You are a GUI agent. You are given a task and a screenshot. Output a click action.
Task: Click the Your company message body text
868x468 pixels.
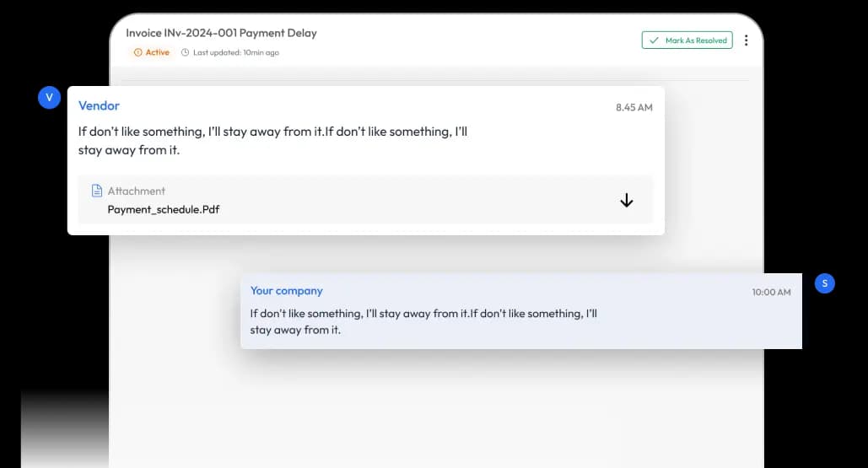[x=423, y=321]
